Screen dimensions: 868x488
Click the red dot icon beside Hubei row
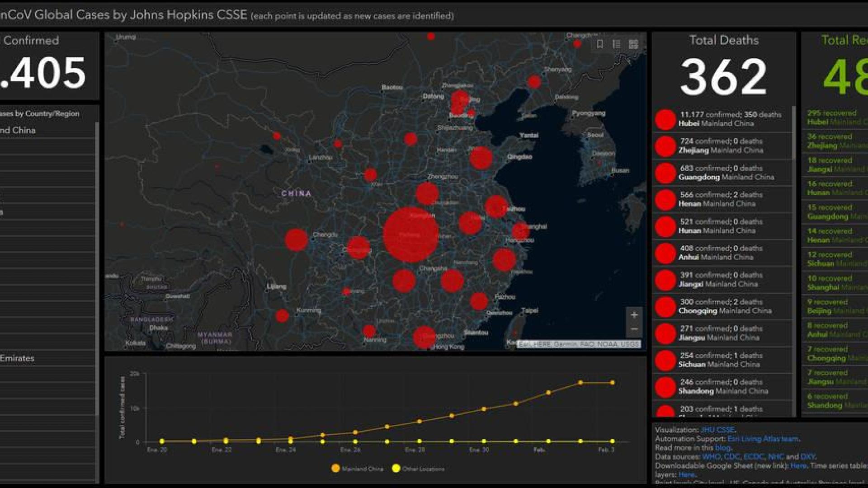(665, 119)
